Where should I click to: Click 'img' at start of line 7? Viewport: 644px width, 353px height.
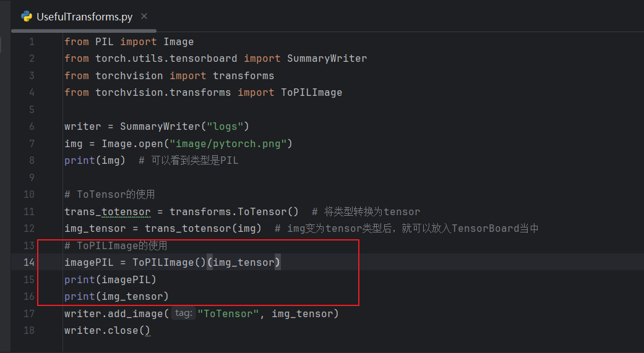[74, 143]
